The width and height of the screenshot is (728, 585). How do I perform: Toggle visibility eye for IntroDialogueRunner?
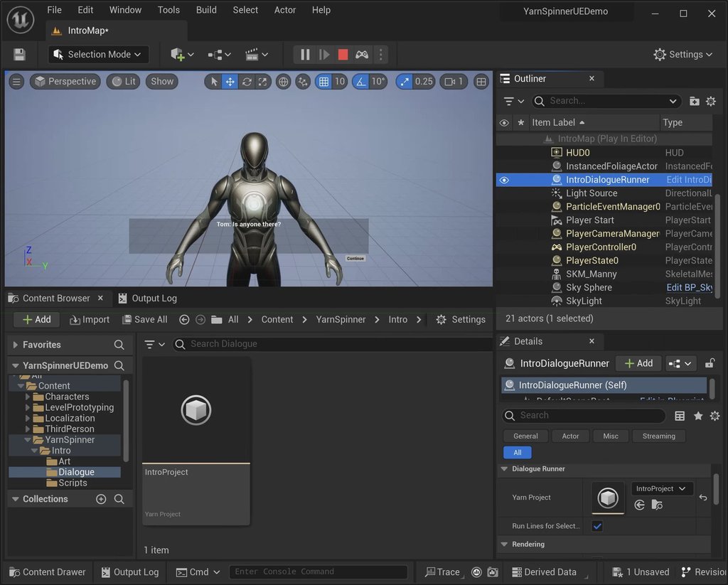[504, 180]
